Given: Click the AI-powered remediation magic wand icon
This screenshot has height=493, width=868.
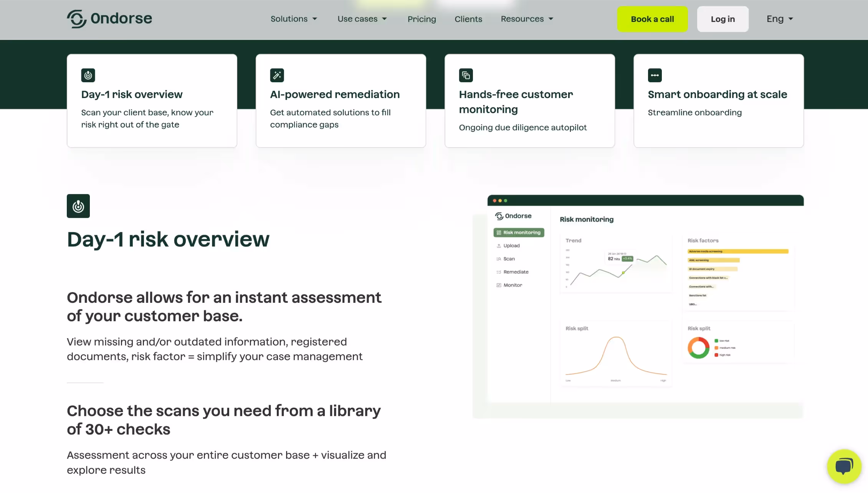Looking at the screenshot, I should pyautogui.click(x=277, y=75).
